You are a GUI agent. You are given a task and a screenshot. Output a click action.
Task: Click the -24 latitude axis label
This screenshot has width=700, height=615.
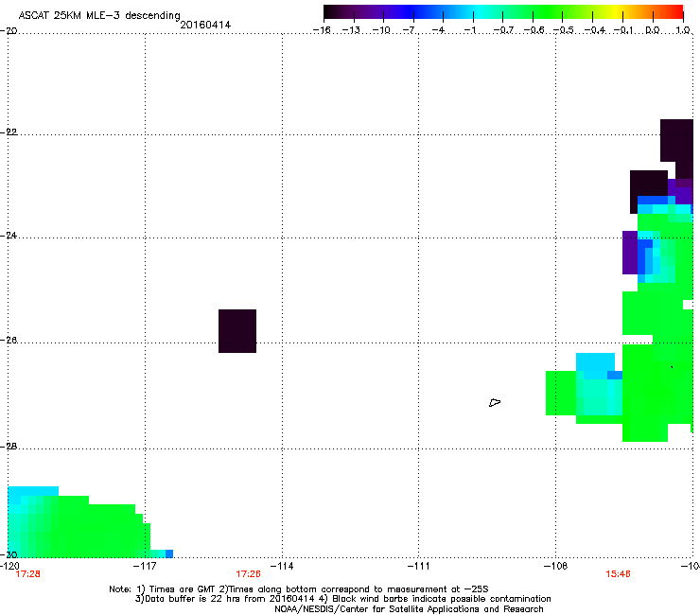[x=9, y=235]
